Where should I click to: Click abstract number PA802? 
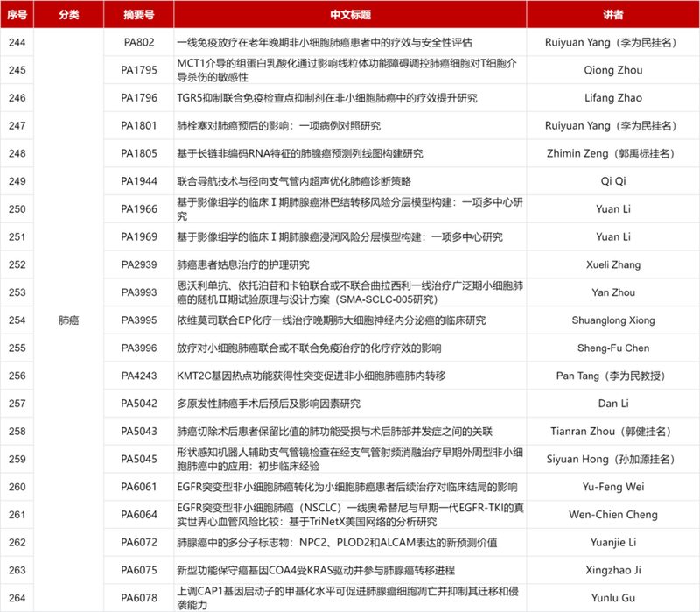138,42
